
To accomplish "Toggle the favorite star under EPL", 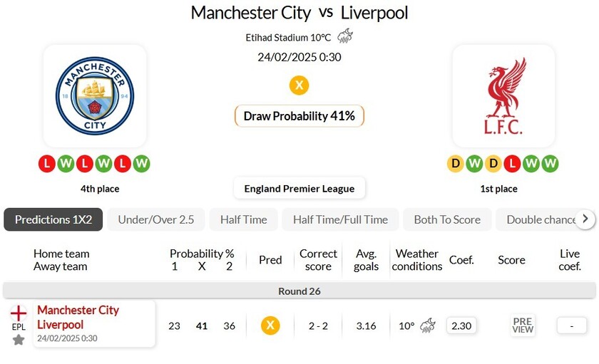I will coord(19,340).
